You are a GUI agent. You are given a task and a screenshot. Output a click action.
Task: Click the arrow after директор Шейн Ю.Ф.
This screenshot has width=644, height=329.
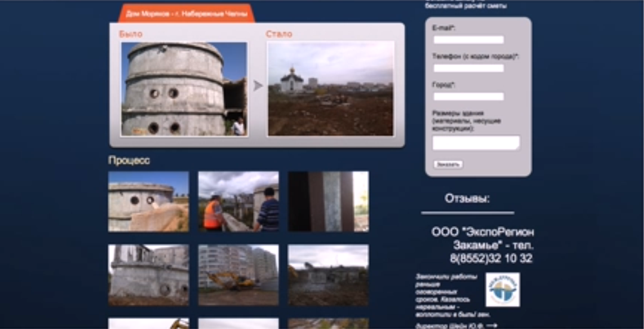(x=492, y=326)
